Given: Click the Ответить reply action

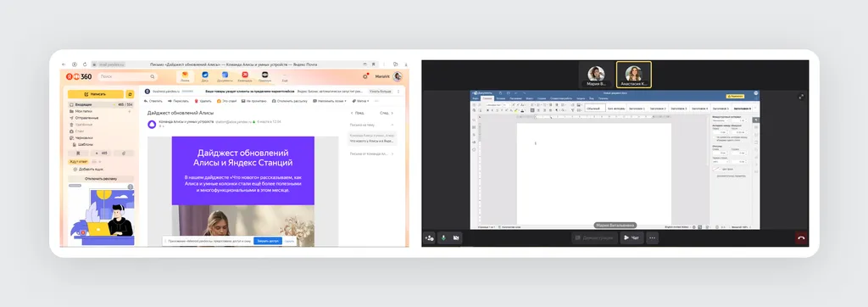Looking at the screenshot, I should pos(153,102).
